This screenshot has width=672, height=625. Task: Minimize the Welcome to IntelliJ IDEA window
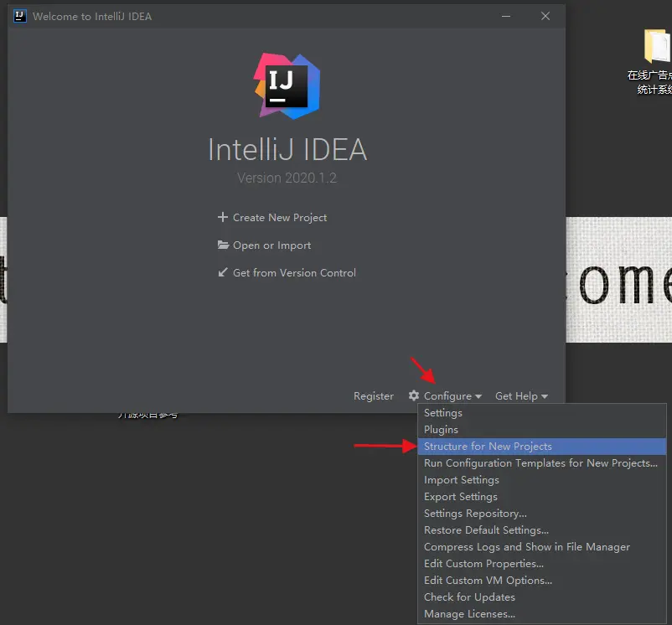point(506,16)
